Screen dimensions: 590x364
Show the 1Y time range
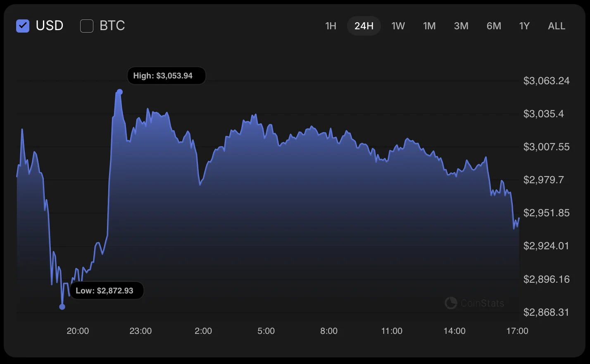coord(524,26)
